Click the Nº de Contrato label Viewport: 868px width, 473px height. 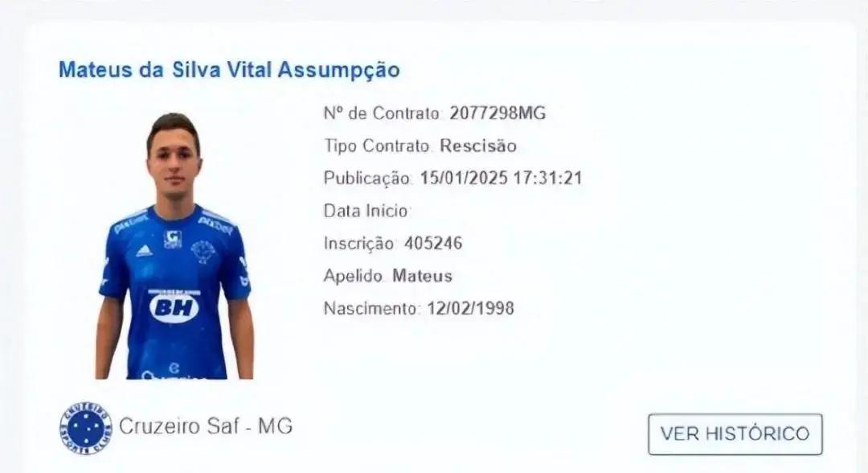coord(382,113)
